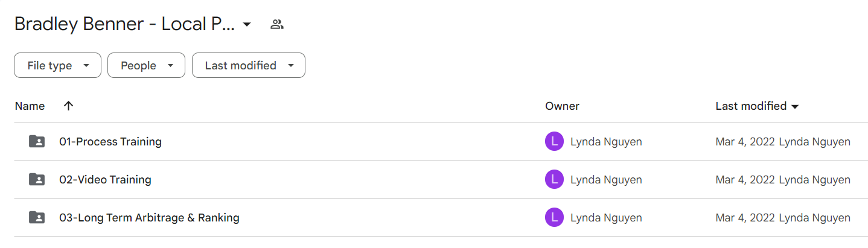868x248 pixels.
Task: Select the 02-Video Training folder name
Action: coord(105,179)
